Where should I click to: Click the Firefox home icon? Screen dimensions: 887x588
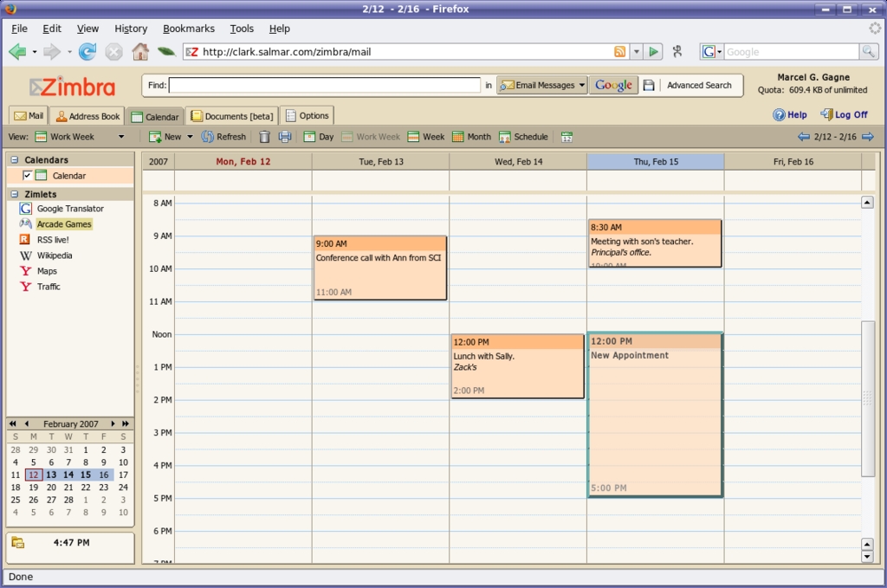[139, 52]
